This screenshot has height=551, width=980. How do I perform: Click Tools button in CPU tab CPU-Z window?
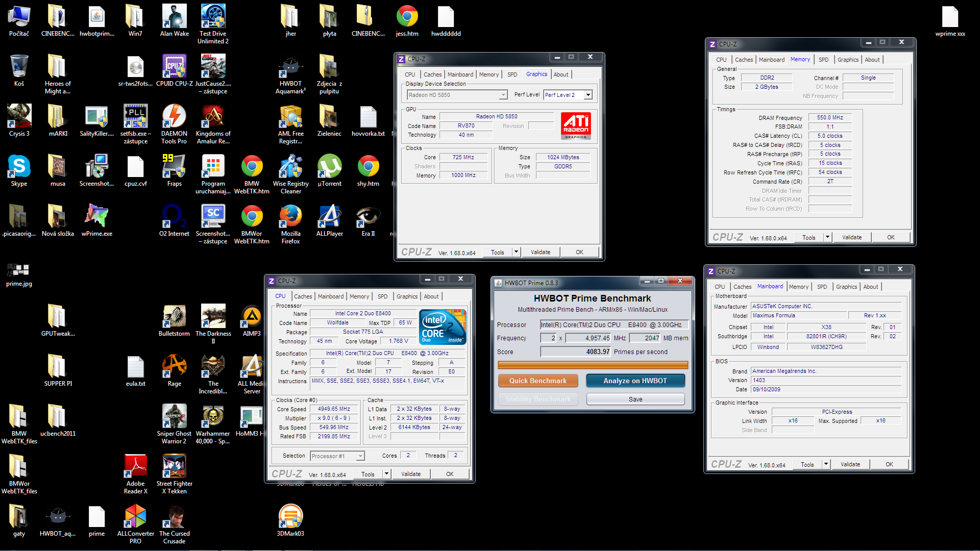368,474
